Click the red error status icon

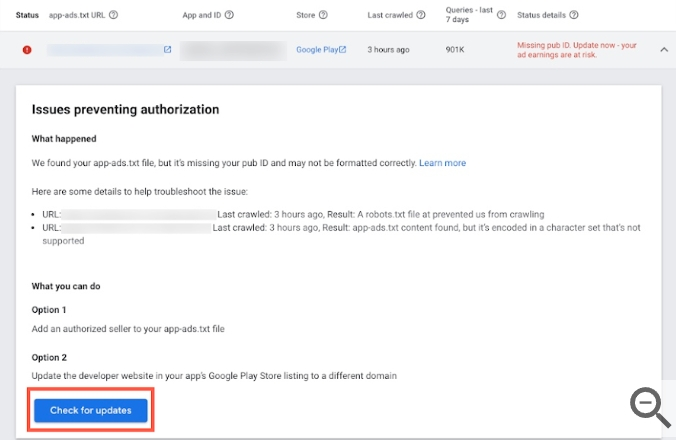pos(27,50)
